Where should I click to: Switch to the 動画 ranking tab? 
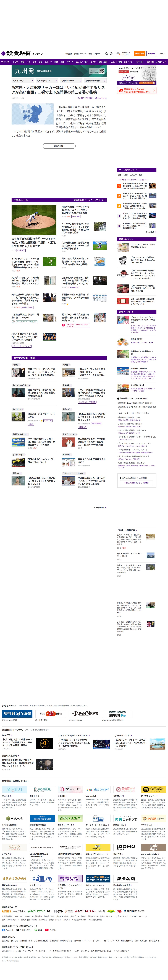[141, 175]
